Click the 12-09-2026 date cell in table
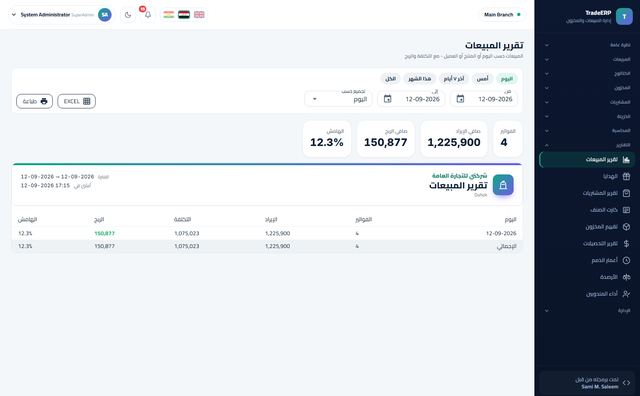This screenshot has width=640, height=396. [501, 234]
